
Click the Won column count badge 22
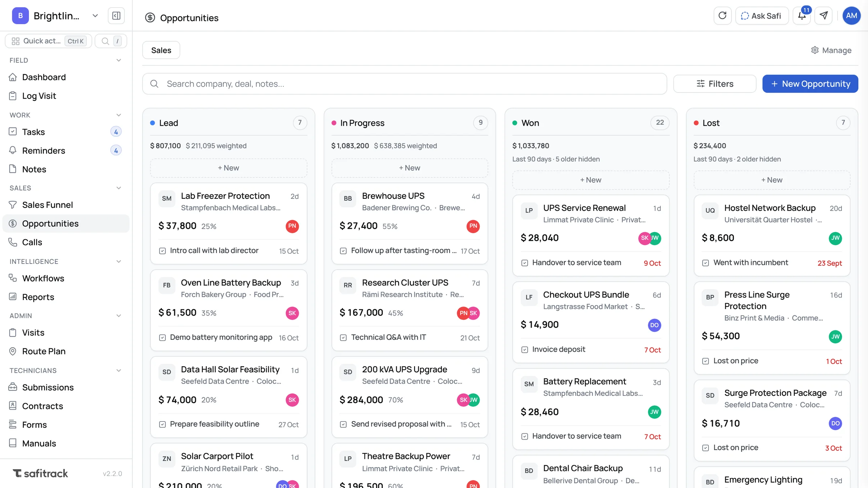tap(660, 123)
